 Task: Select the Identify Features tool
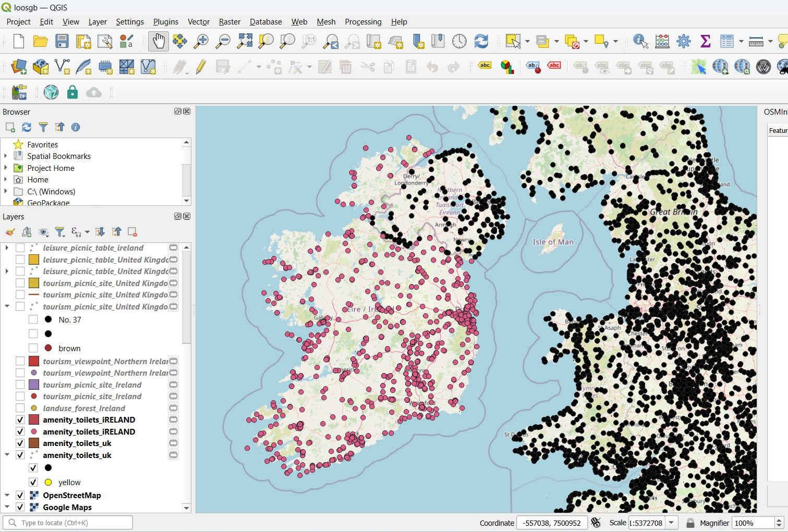point(640,41)
